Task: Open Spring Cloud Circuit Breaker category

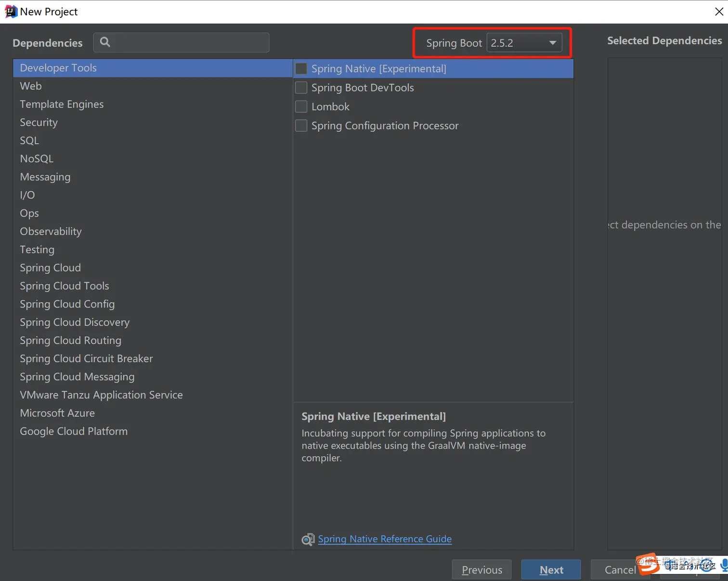Action: click(x=153, y=359)
